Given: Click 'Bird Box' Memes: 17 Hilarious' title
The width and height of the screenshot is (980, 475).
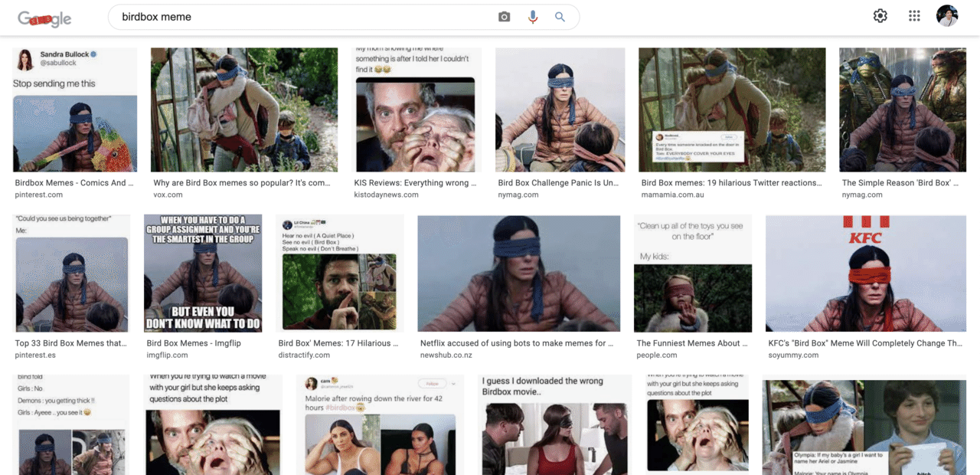Looking at the screenshot, I should click(338, 343).
